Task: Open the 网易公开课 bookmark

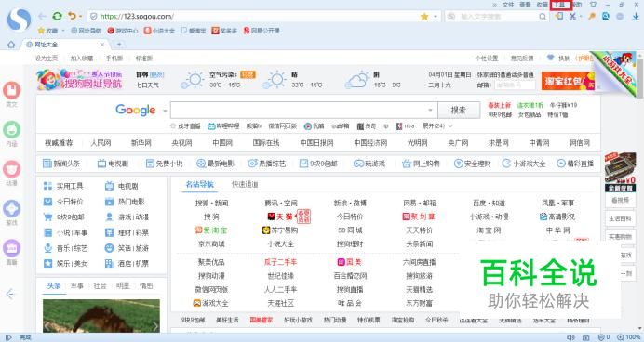Action: pos(262,31)
